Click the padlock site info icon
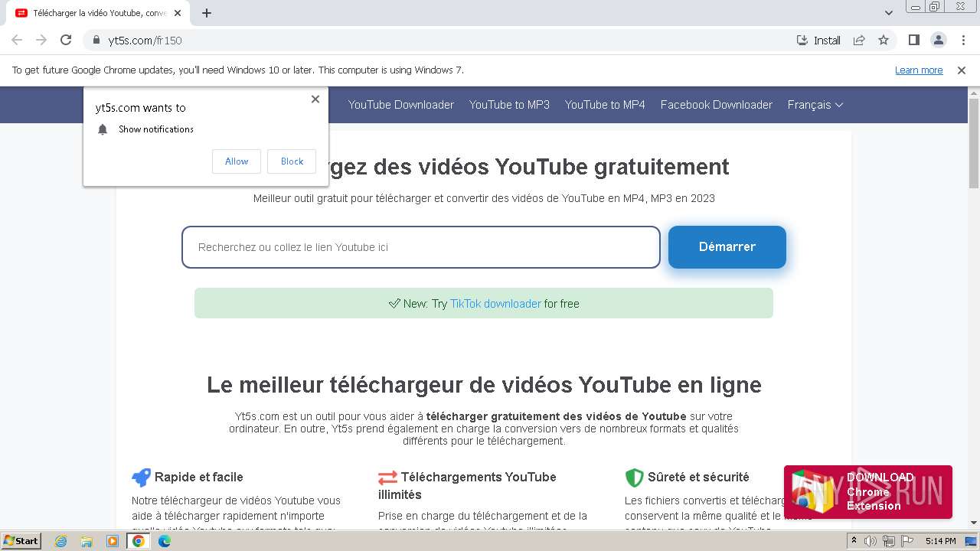980x551 pixels. (x=96, y=40)
